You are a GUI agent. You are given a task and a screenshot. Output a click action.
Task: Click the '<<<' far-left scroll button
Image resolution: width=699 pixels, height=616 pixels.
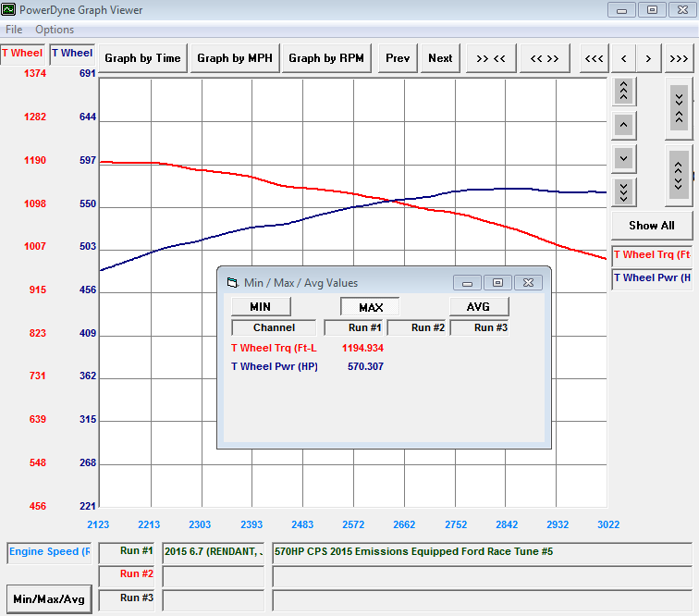(x=594, y=58)
